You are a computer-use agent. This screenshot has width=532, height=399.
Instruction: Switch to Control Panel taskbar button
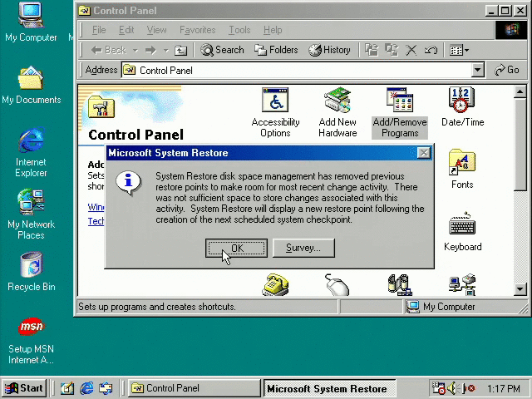(x=194, y=388)
